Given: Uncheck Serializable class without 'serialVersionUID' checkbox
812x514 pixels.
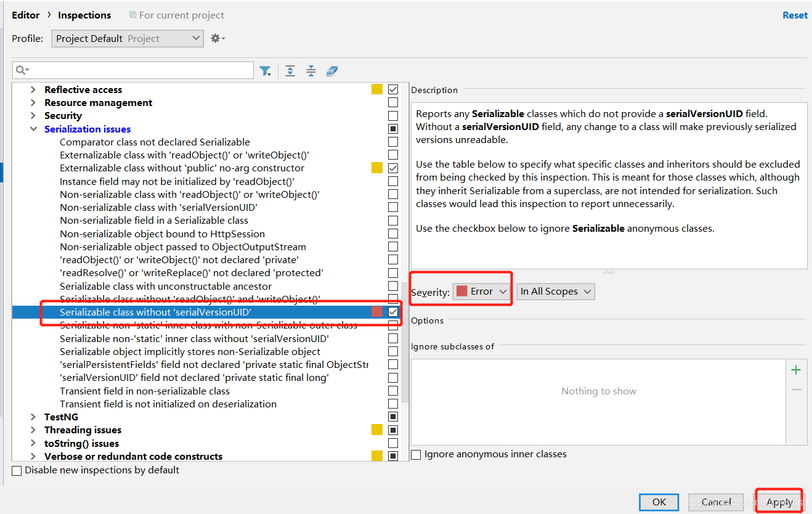Looking at the screenshot, I should coord(393,312).
